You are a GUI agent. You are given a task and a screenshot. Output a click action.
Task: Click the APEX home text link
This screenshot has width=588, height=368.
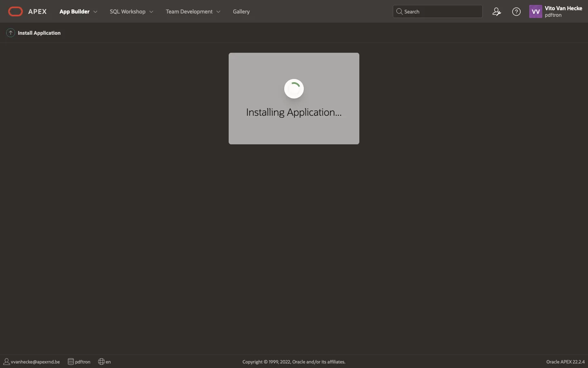(37, 11)
